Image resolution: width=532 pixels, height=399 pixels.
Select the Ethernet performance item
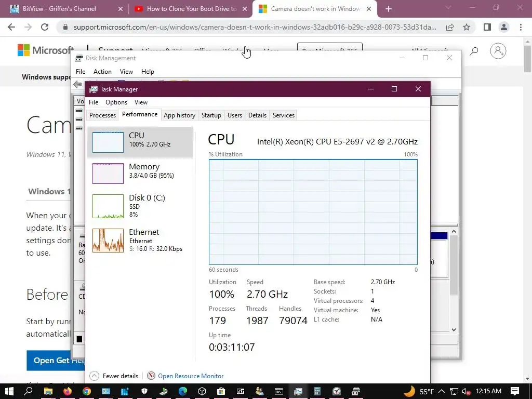click(x=140, y=240)
